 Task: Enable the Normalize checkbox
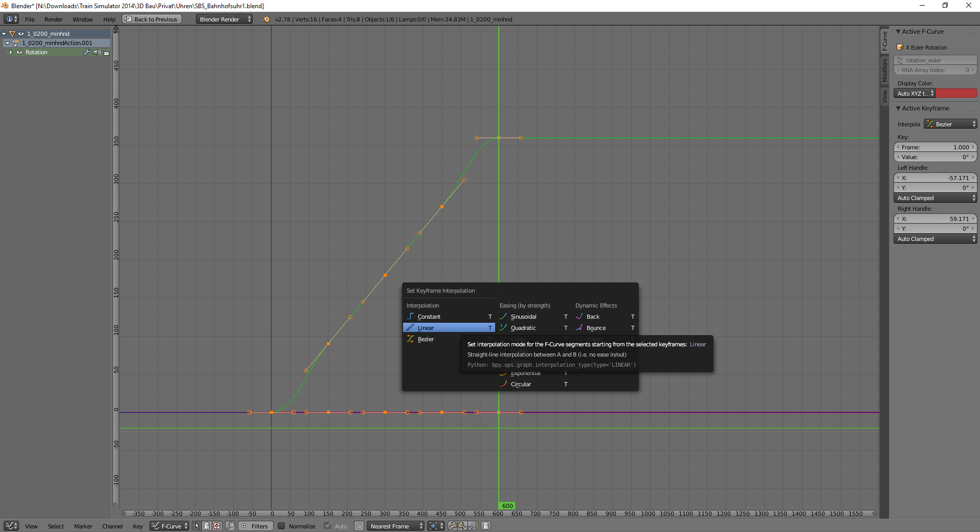pos(281,526)
